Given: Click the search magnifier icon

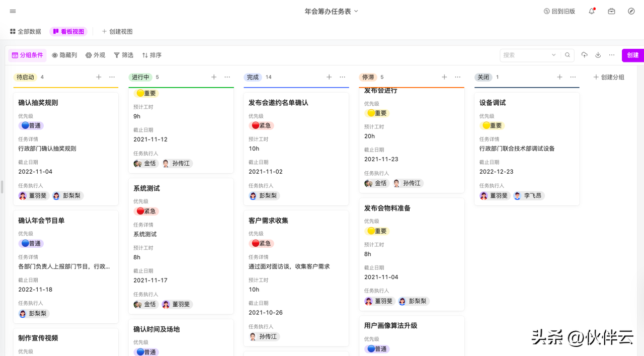Looking at the screenshot, I should pyautogui.click(x=568, y=55).
